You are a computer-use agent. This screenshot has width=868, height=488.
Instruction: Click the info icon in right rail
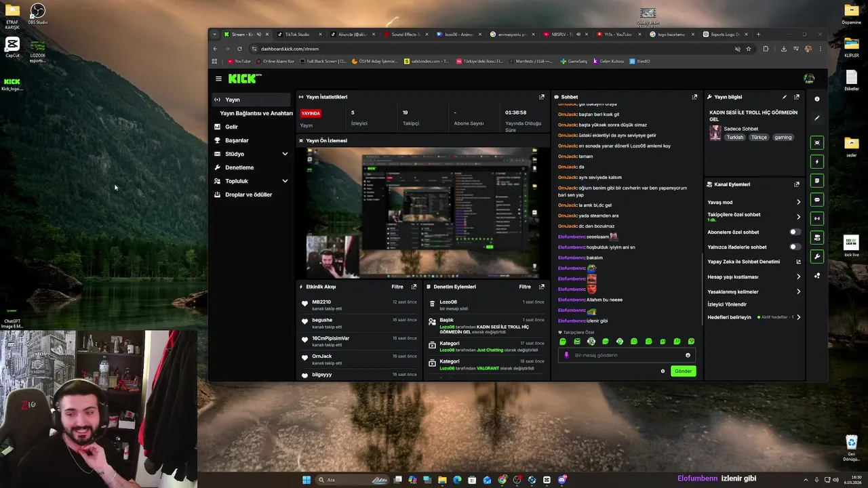817,99
